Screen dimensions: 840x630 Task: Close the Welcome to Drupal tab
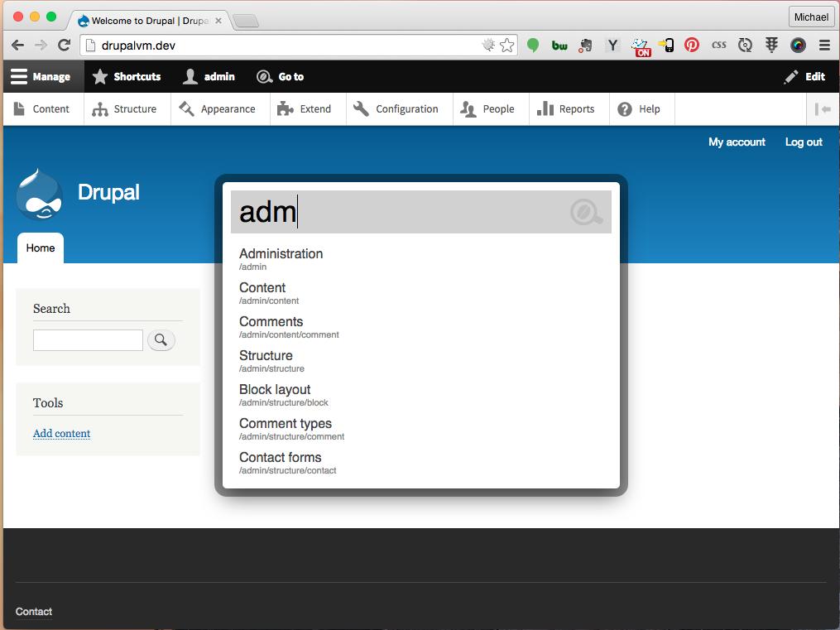pos(218,21)
